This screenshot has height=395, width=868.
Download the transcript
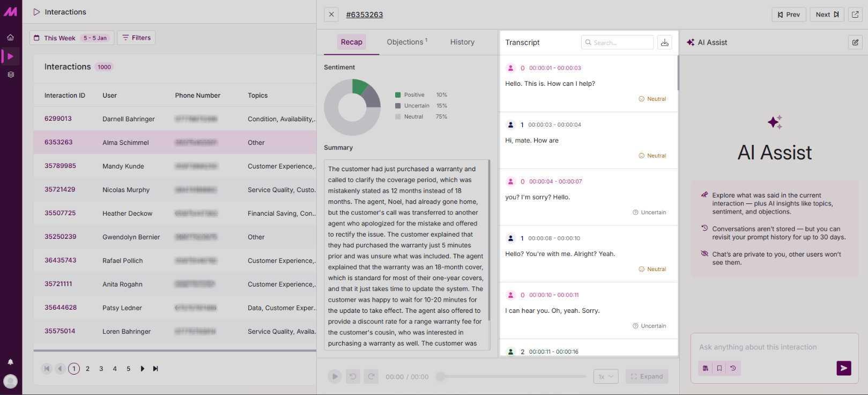665,42
